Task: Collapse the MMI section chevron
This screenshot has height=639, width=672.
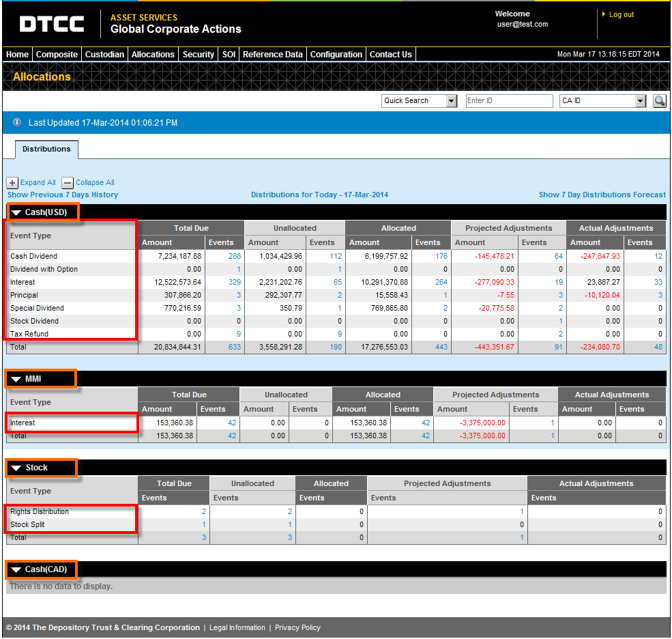Action: 16,378
